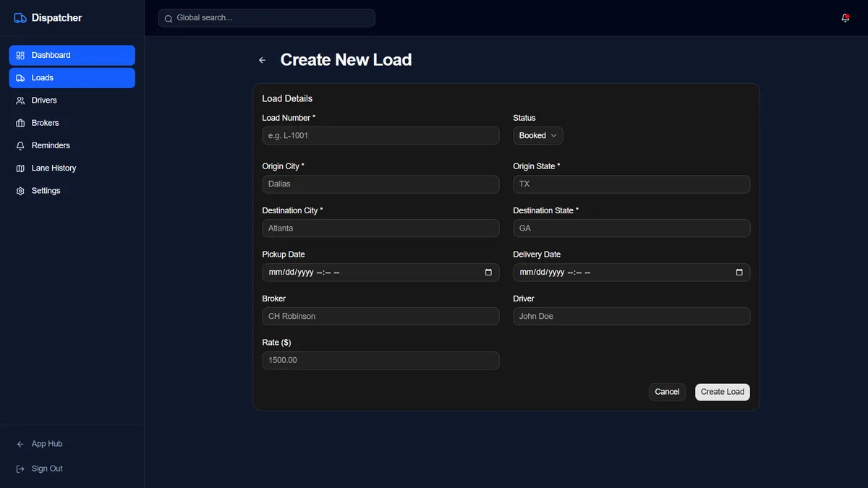The height and width of the screenshot is (488, 868).
Task: Click the 'Pickup Date' label
Action: click(284, 254)
